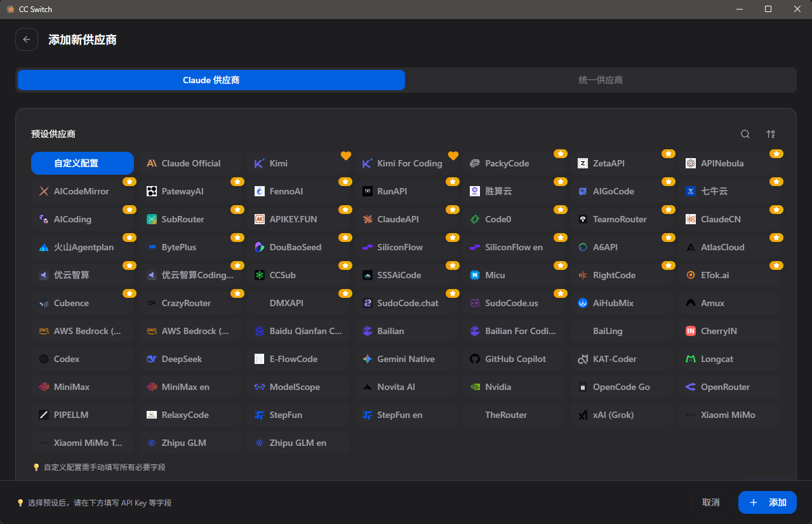
Task: Click the 添加 button
Action: pos(768,502)
